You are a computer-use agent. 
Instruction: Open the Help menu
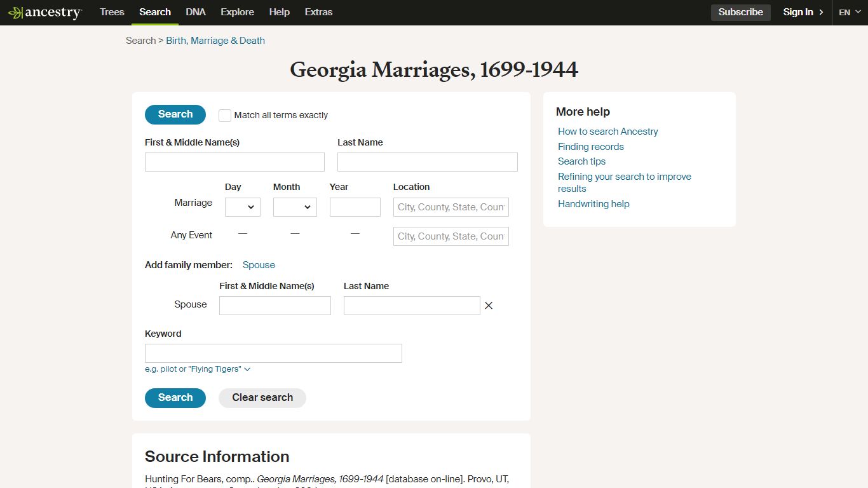pyautogui.click(x=279, y=12)
